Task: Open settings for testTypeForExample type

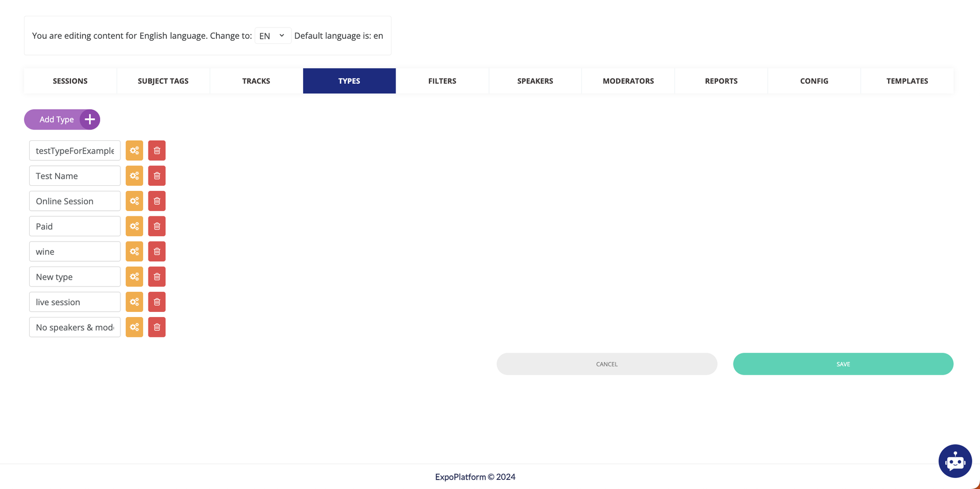Action: point(134,151)
